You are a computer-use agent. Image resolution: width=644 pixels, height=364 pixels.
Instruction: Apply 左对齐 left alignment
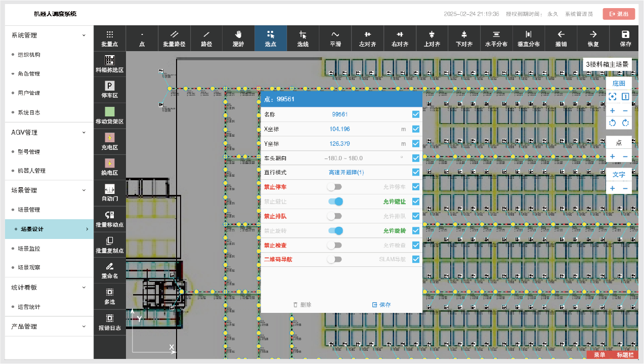[367, 38]
